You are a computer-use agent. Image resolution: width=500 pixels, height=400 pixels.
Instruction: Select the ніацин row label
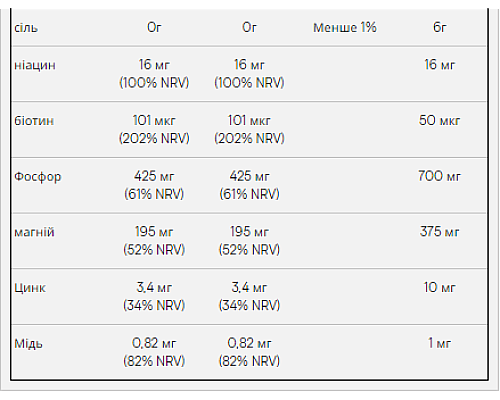35,65
